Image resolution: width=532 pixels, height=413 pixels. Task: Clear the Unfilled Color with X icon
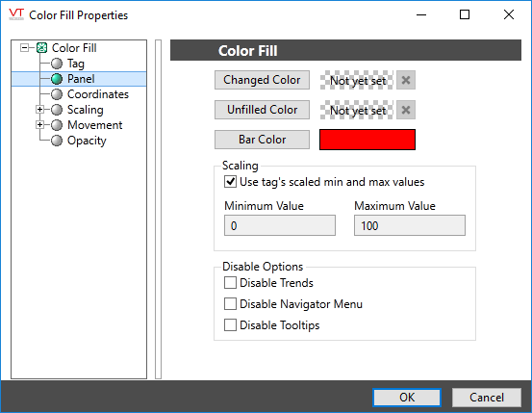coord(406,110)
